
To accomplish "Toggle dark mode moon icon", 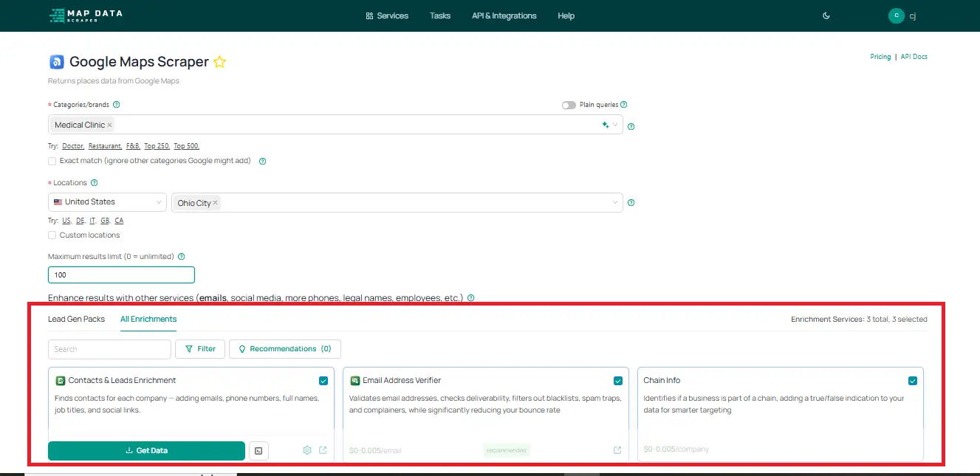I will click(x=826, y=15).
